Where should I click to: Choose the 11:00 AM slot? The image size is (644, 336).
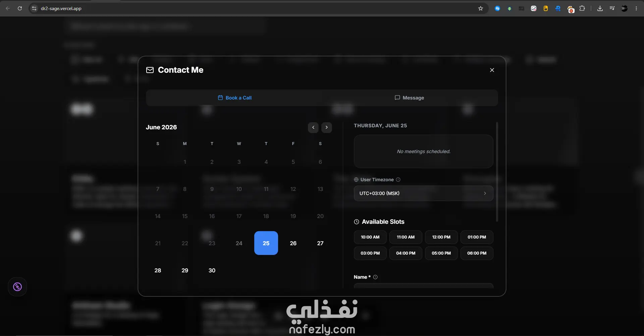(406, 237)
